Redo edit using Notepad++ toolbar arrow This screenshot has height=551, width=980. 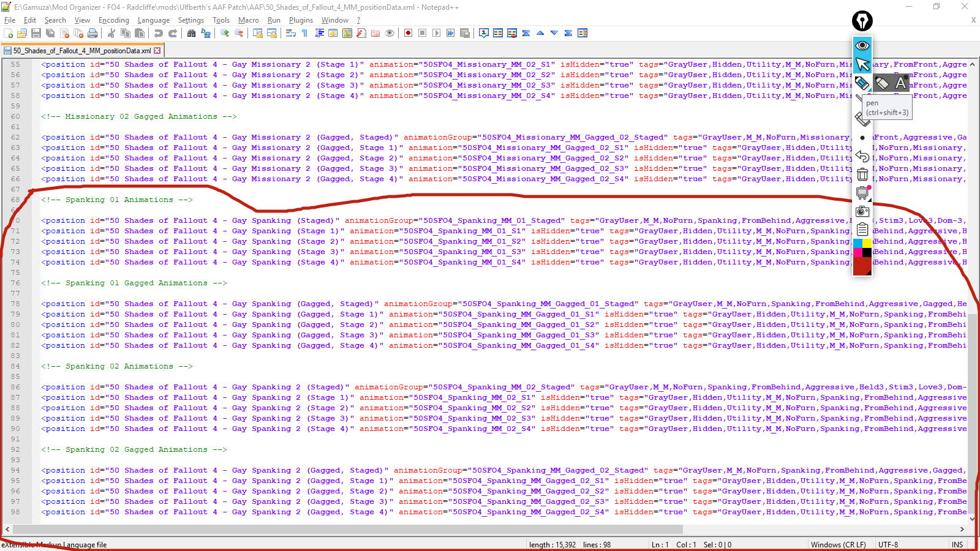pos(173,33)
